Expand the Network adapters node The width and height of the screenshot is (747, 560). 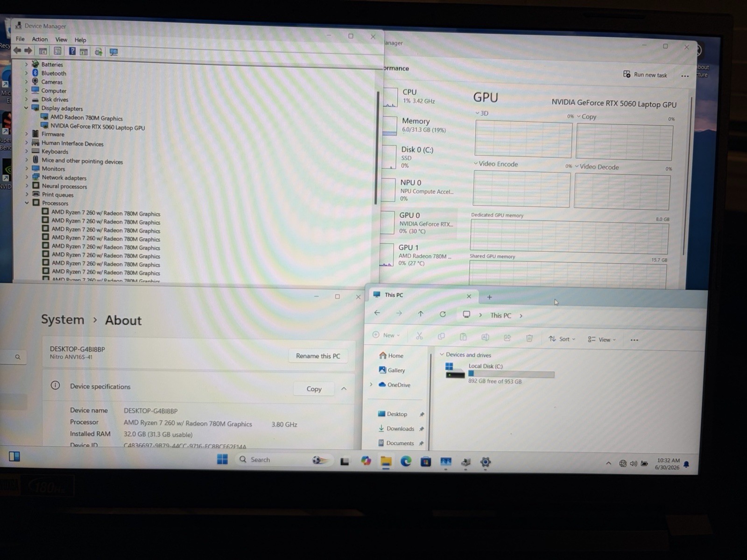pos(27,177)
